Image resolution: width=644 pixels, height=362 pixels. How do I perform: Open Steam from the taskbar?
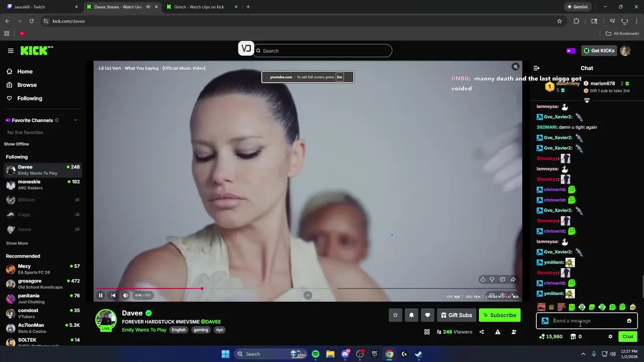coord(419,354)
